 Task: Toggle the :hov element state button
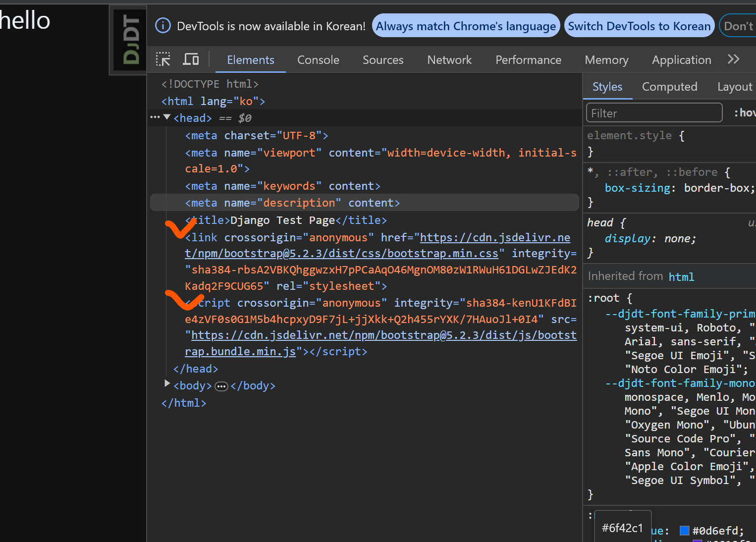[745, 113]
